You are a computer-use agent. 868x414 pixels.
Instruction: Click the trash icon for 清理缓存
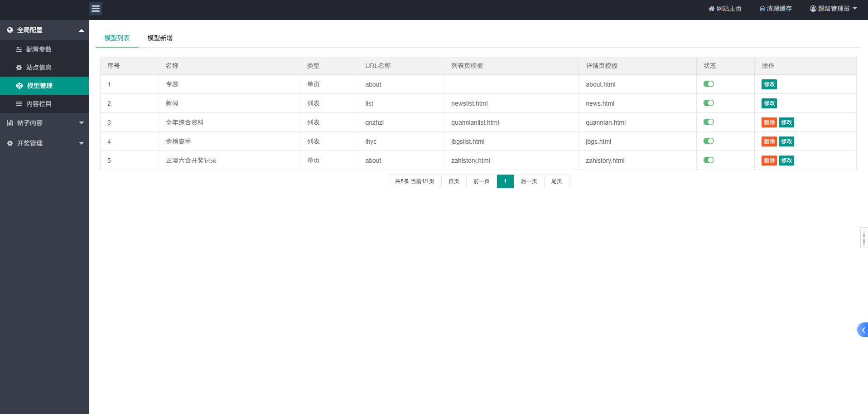pos(762,9)
